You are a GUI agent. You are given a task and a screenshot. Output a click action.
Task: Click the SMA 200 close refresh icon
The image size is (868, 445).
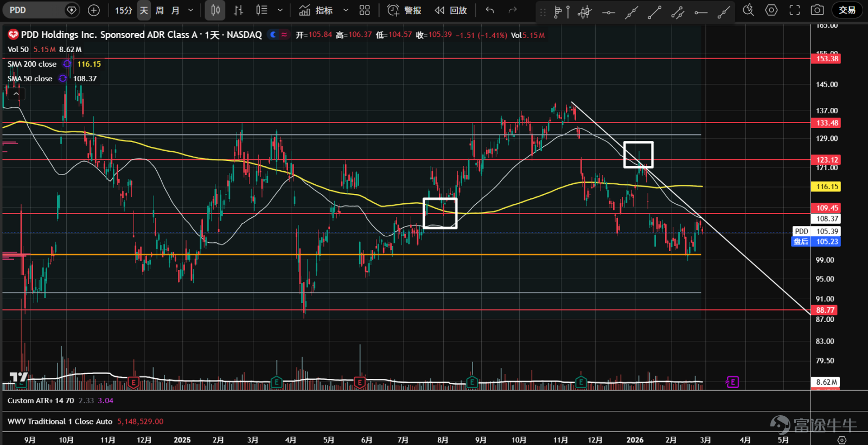(x=67, y=64)
